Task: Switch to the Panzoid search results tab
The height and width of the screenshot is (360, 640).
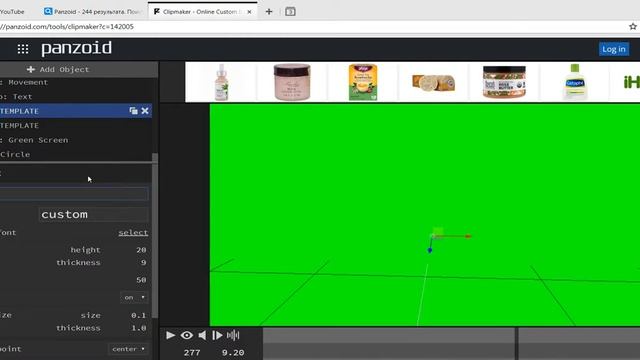Action: click(92, 12)
